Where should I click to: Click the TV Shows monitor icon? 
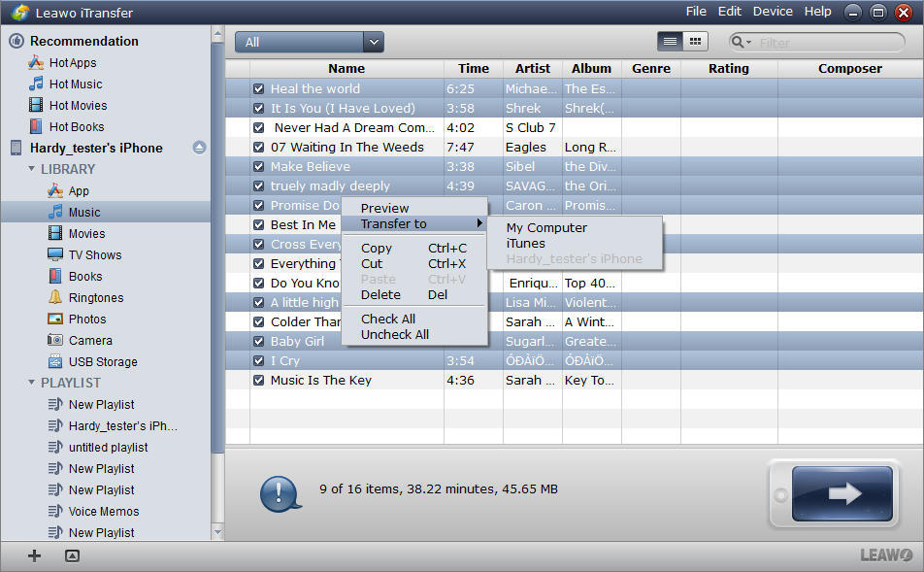click(x=55, y=254)
